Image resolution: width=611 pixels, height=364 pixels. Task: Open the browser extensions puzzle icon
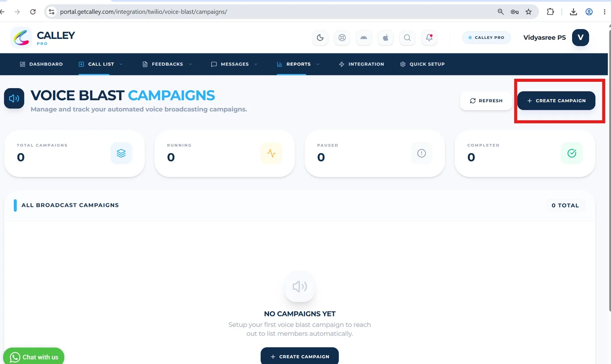[550, 12]
